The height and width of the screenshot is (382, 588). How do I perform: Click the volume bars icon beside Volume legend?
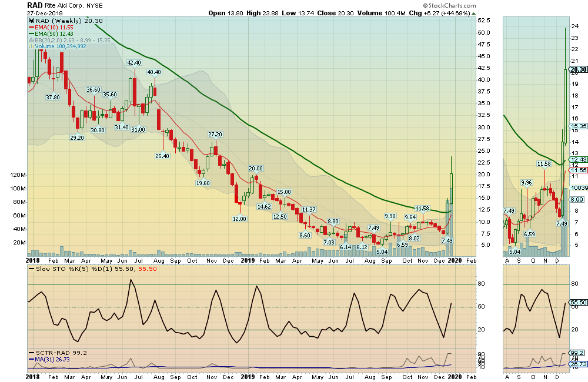[x=32, y=46]
